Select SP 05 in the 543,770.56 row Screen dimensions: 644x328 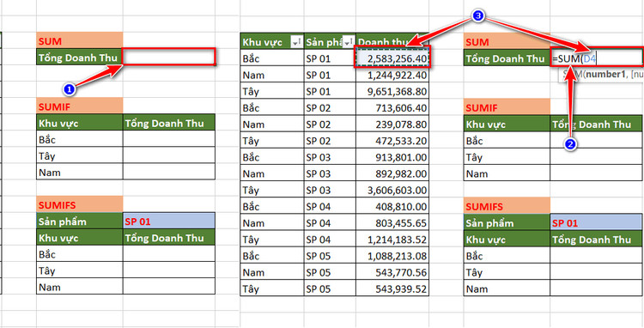point(330,272)
